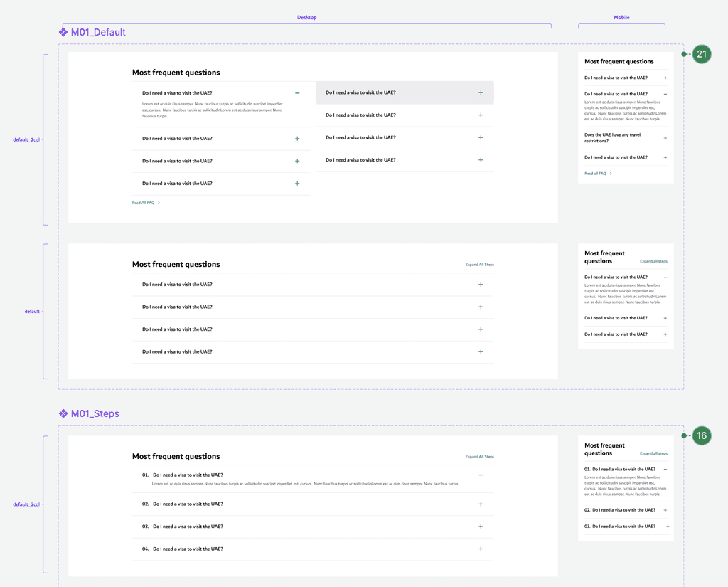
Task: Collapse step 01 with its minus icon in the desktop Steps layout
Action: click(481, 475)
